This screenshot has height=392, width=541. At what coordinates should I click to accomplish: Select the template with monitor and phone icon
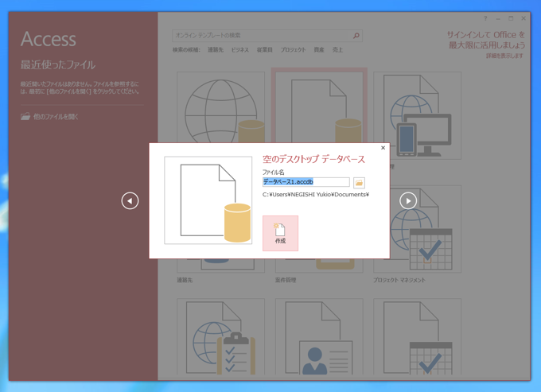[417, 115]
